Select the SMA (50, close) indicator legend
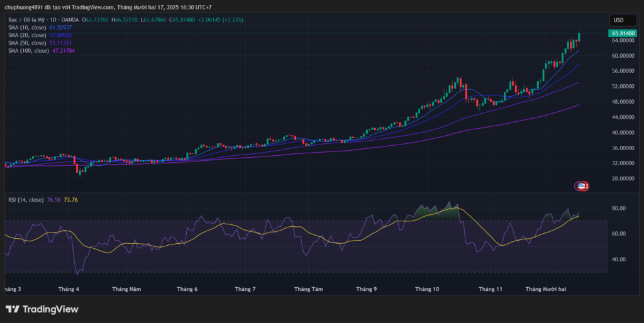 pyautogui.click(x=27, y=43)
